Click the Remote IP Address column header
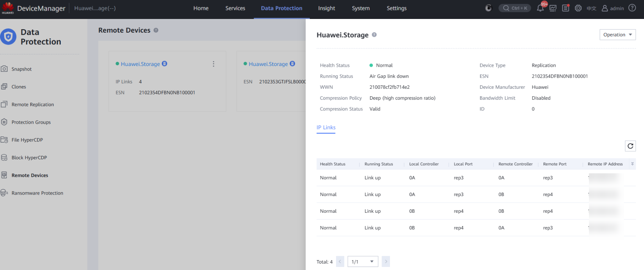The height and width of the screenshot is (270, 644). coord(605,164)
